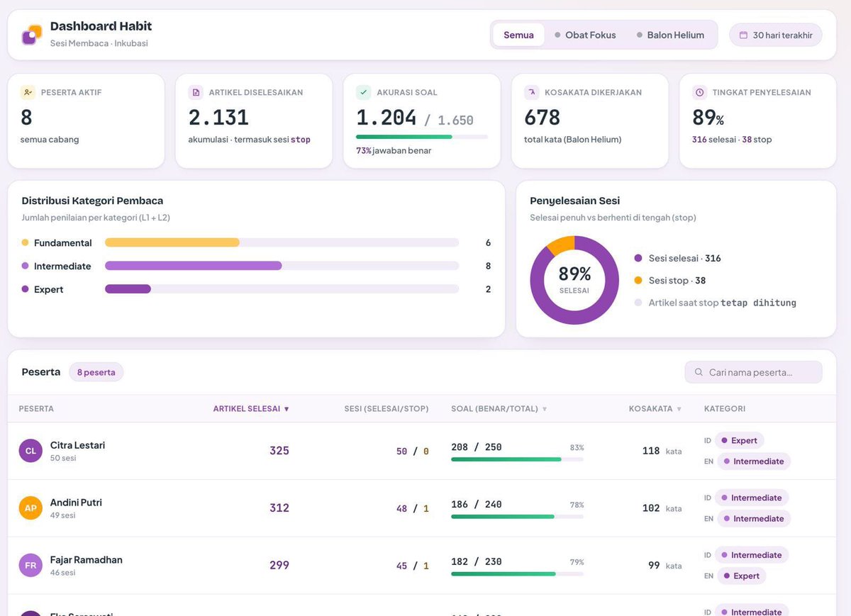
Task: Click the calendar icon in date filter
Action: (743, 35)
